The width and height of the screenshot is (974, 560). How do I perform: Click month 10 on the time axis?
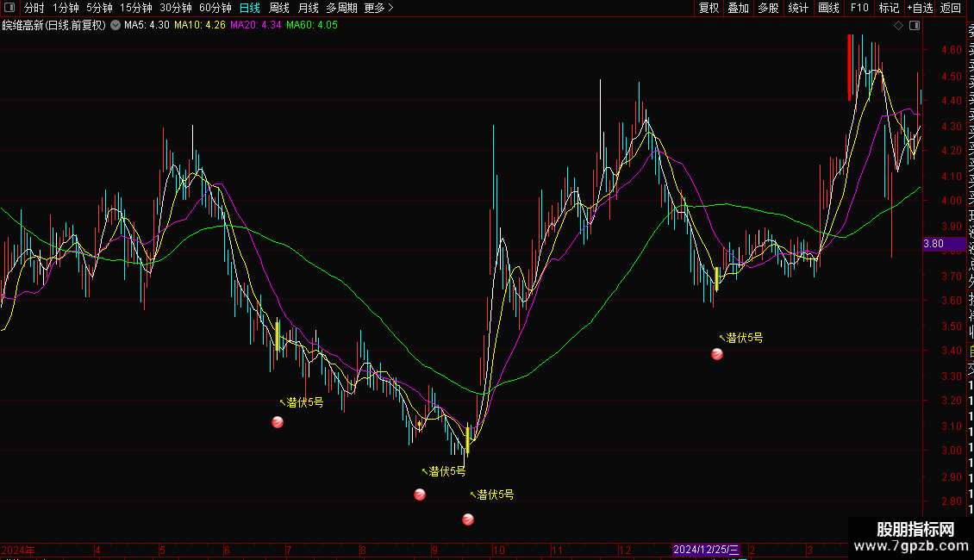click(x=498, y=550)
